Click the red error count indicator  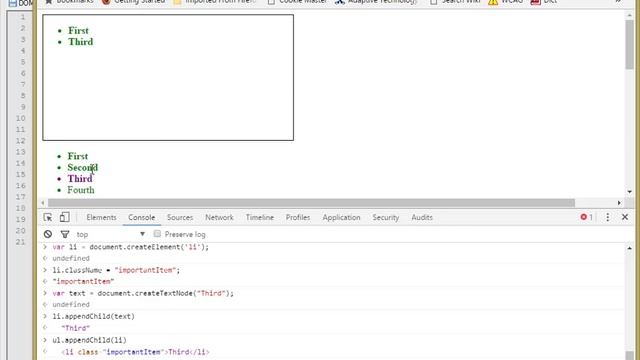(x=587, y=217)
